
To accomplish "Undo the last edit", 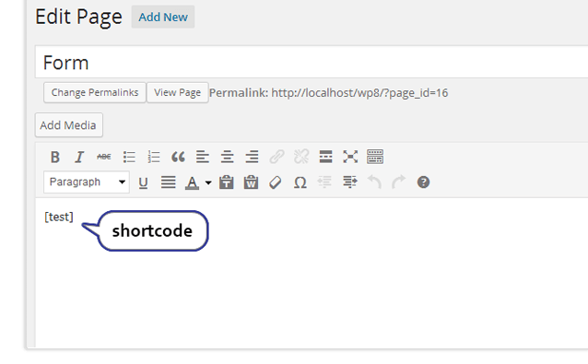I will click(x=374, y=182).
